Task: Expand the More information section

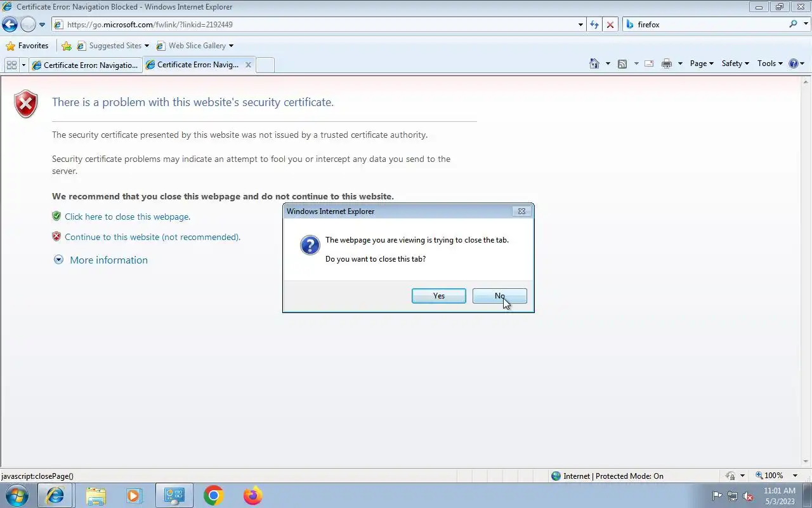Action: click(x=101, y=260)
